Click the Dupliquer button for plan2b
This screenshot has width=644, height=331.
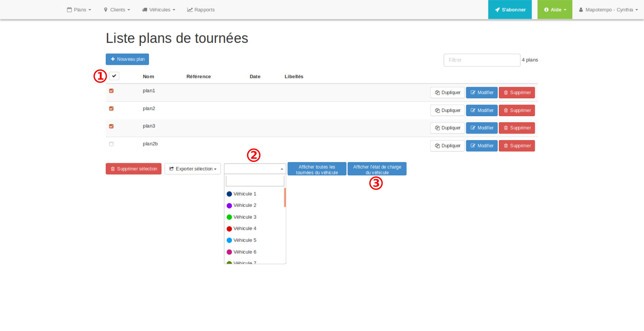[x=447, y=146]
